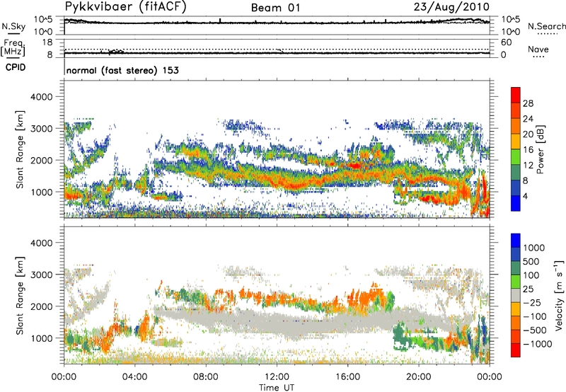The height and width of the screenshot is (392, 566).
Task: Click the 18 MHz frequency tick label
Action: point(47,42)
